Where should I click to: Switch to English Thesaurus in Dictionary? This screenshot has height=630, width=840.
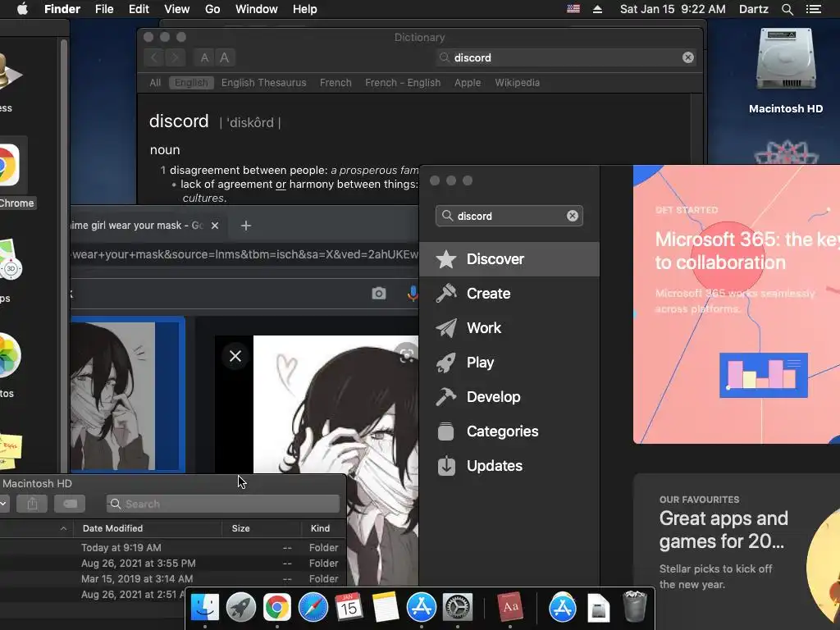pyautogui.click(x=264, y=83)
